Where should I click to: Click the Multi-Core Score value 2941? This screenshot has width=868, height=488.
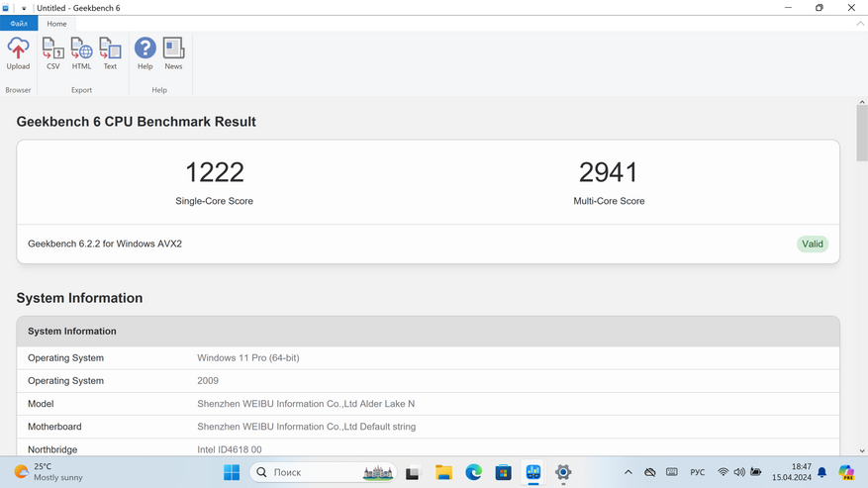[609, 172]
